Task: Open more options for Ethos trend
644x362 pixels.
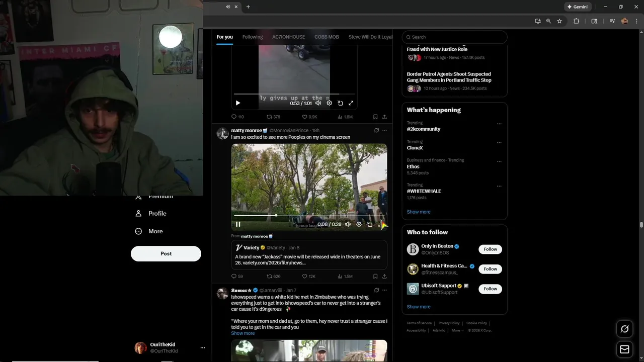Action: [499, 161]
